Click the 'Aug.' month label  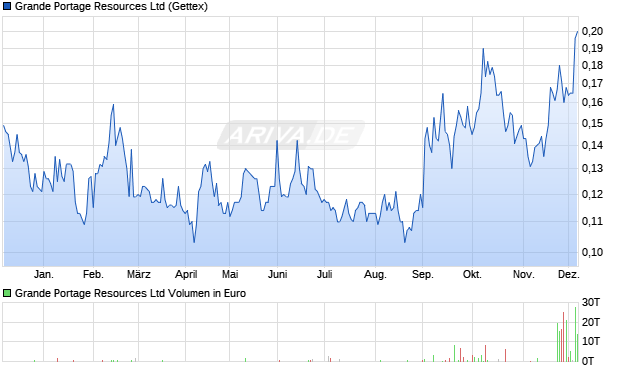click(x=375, y=274)
